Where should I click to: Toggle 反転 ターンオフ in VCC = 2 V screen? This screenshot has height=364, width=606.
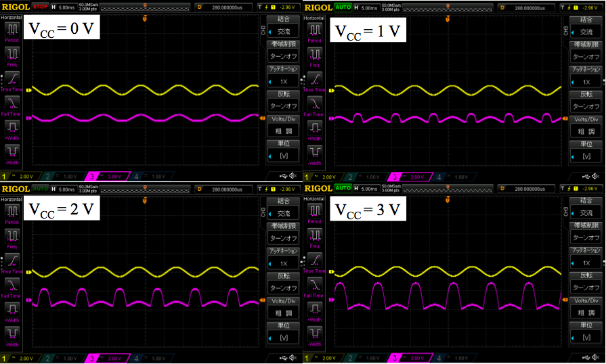tap(283, 283)
